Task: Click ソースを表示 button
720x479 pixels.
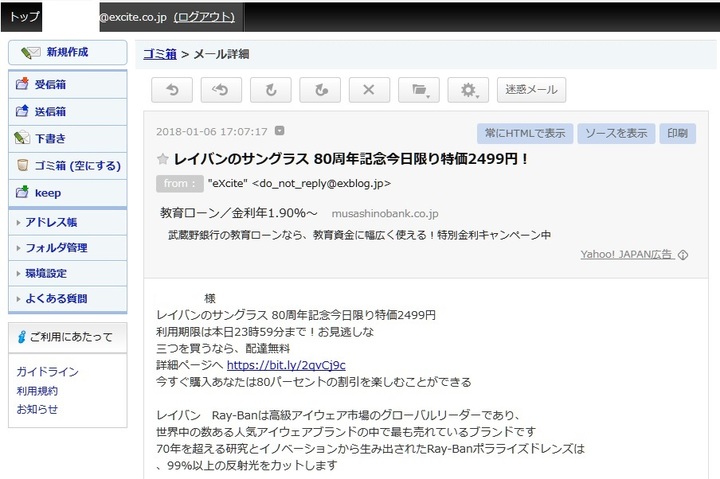Action: pyautogui.click(x=616, y=134)
